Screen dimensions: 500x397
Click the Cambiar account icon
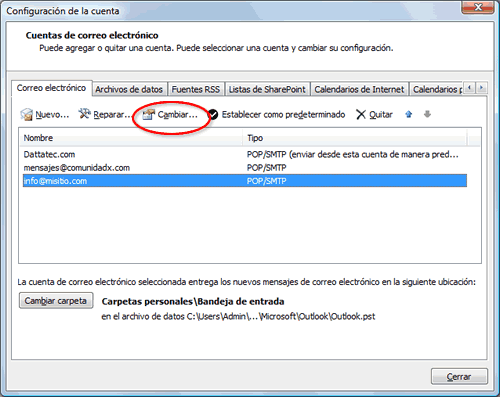[x=148, y=114]
